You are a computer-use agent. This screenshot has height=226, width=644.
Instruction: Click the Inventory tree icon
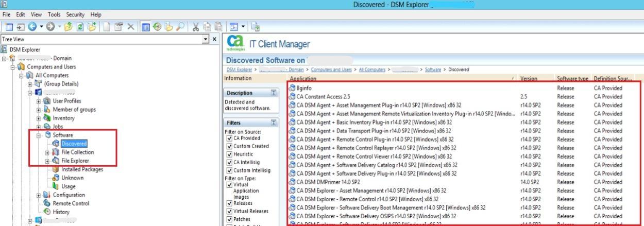click(x=47, y=118)
